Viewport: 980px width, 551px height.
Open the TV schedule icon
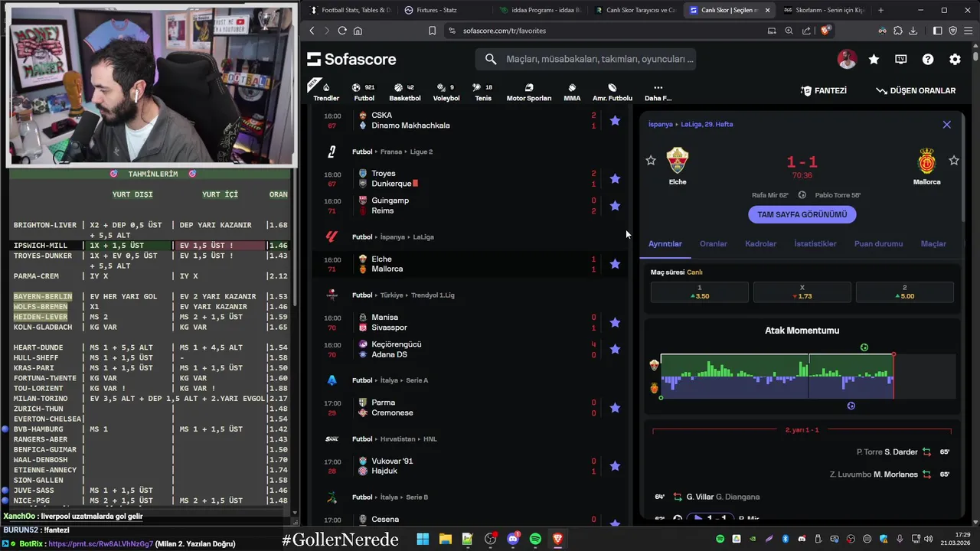(x=901, y=59)
